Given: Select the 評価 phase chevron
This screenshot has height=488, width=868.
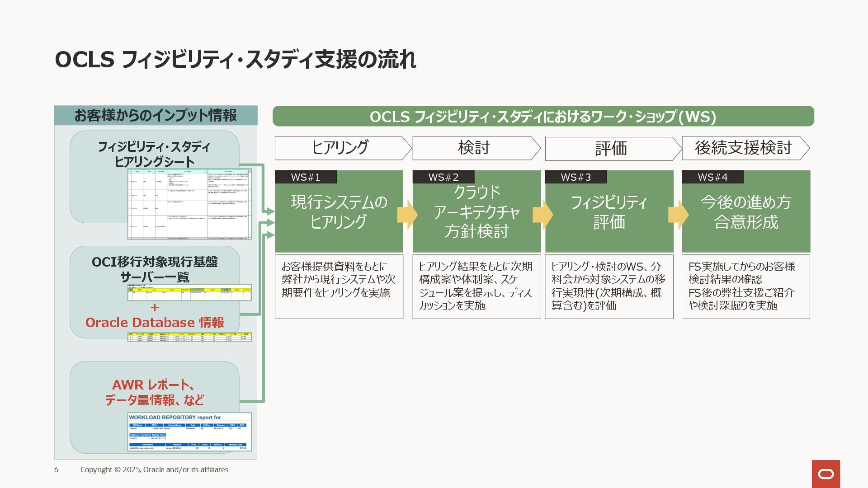Looking at the screenshot, I should coord(613,149).
